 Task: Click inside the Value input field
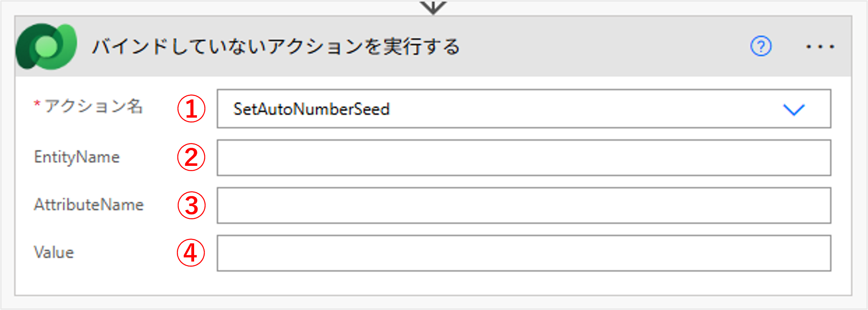click(x=523, y=253)
